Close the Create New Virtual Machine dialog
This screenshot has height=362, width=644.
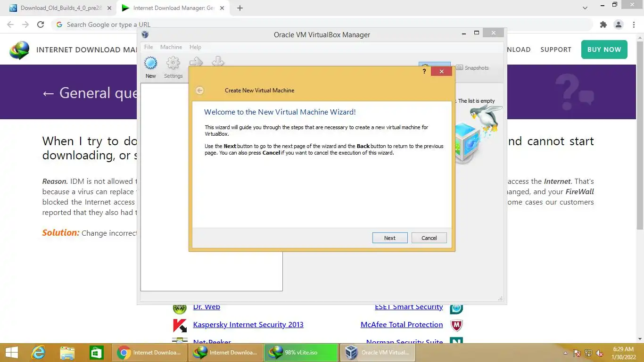[442, 71]
